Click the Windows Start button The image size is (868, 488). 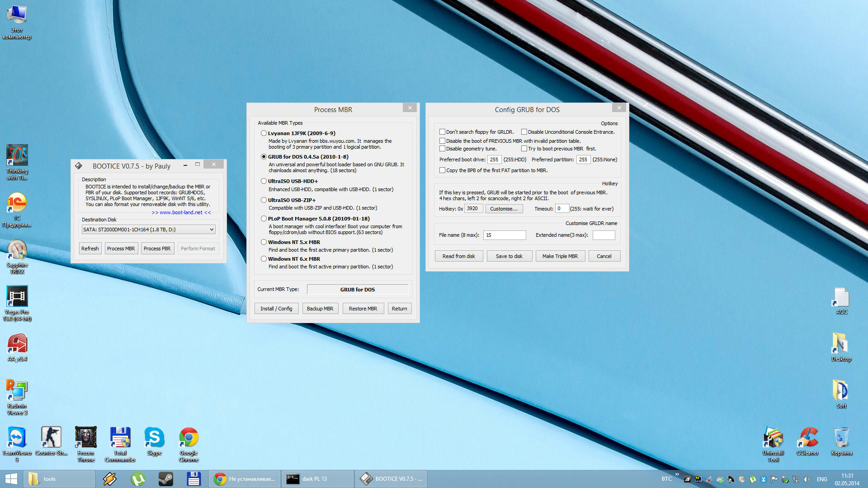coord(11,479)
